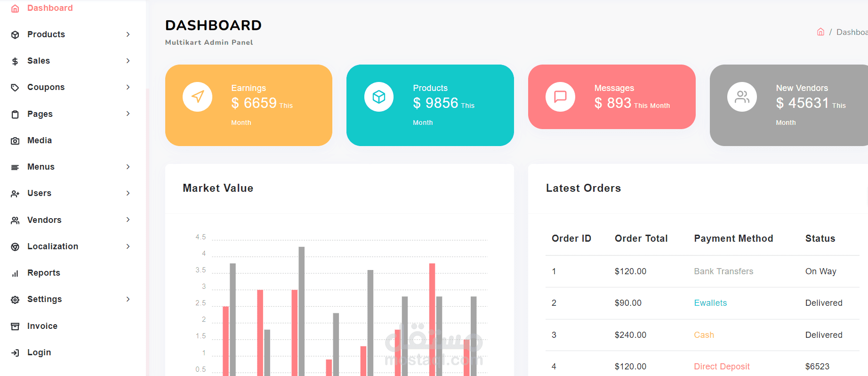Select the Products menu label
The width and height of the screenshot is (868, 376).
click(x=46, y=34)
